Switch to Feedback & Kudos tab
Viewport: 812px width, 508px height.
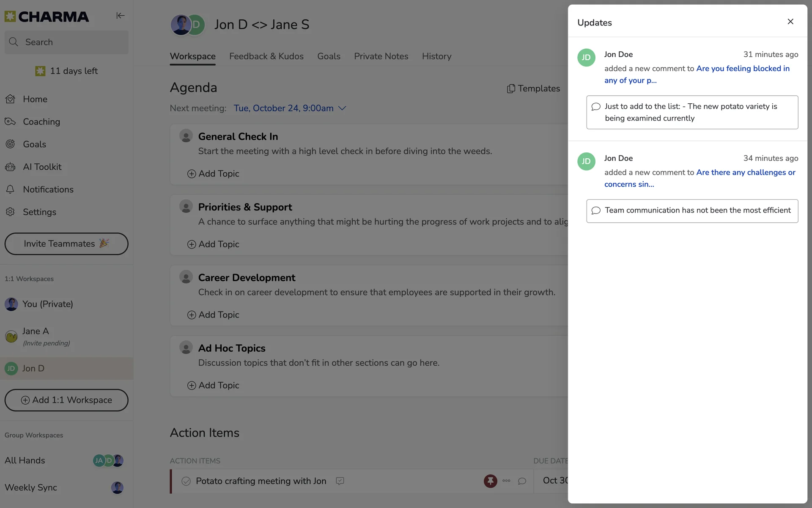click(266, 56)
